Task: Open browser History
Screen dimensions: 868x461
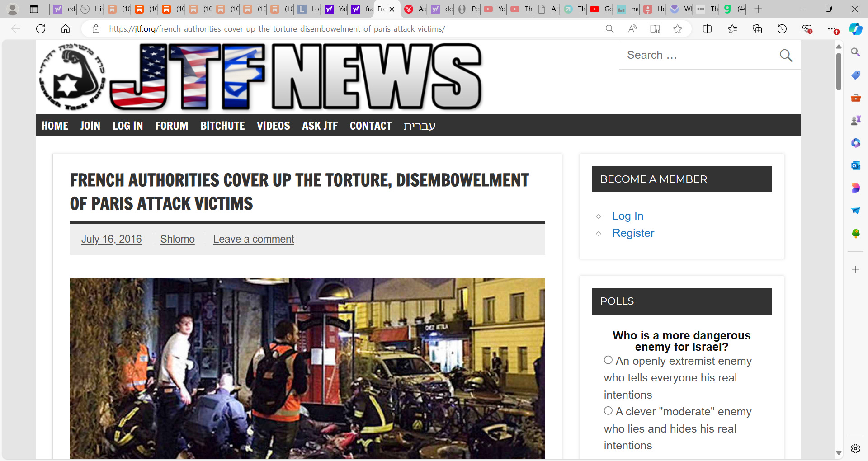Action: [x=782, y=29]
